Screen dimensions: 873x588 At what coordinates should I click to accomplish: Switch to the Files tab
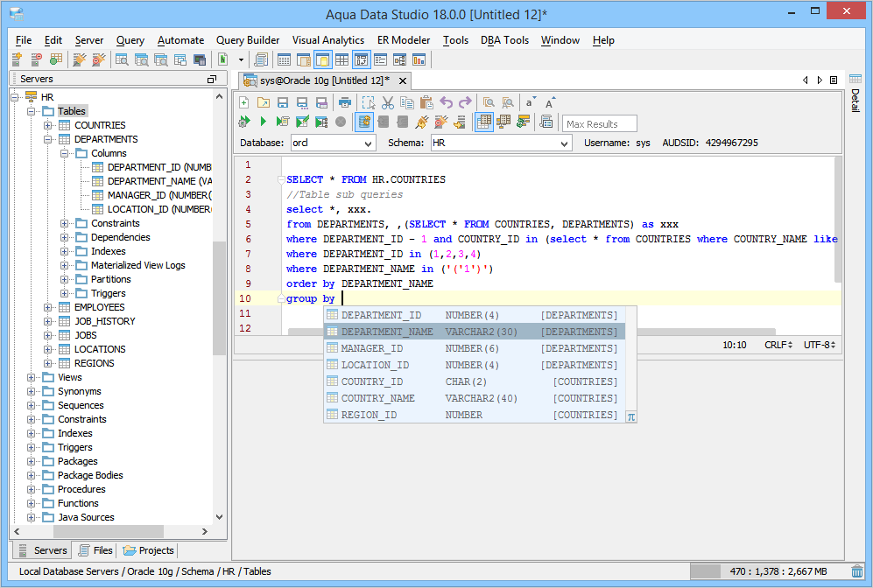click(x=95, y=550)
